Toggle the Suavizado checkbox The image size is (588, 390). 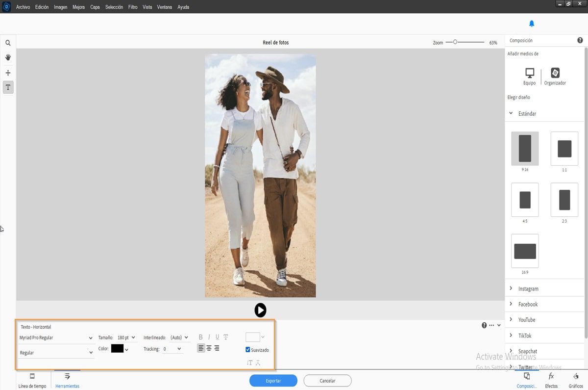click(248, 350)
